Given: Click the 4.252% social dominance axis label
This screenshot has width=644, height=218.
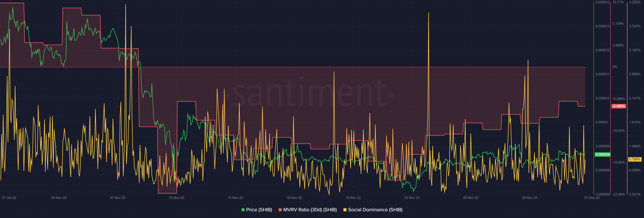Looking at the screenshot, I should 635,2.
